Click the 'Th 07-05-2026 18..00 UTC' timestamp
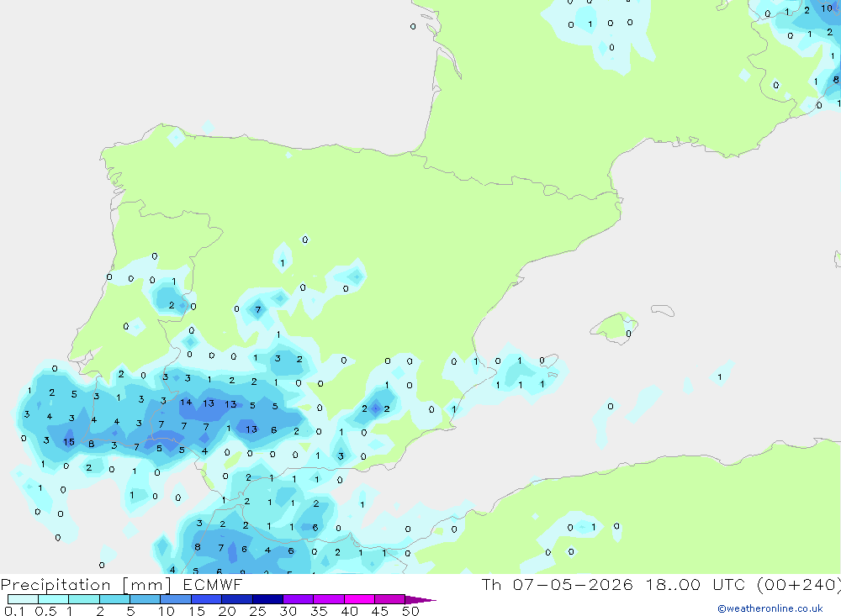The height and width of the screenshot is (616, 841). (616, 584)
